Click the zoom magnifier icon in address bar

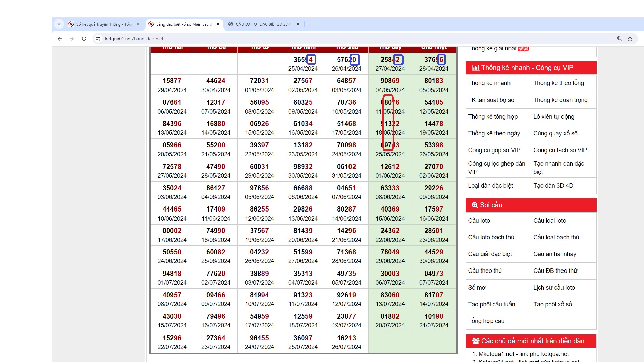tap(619, 39)
